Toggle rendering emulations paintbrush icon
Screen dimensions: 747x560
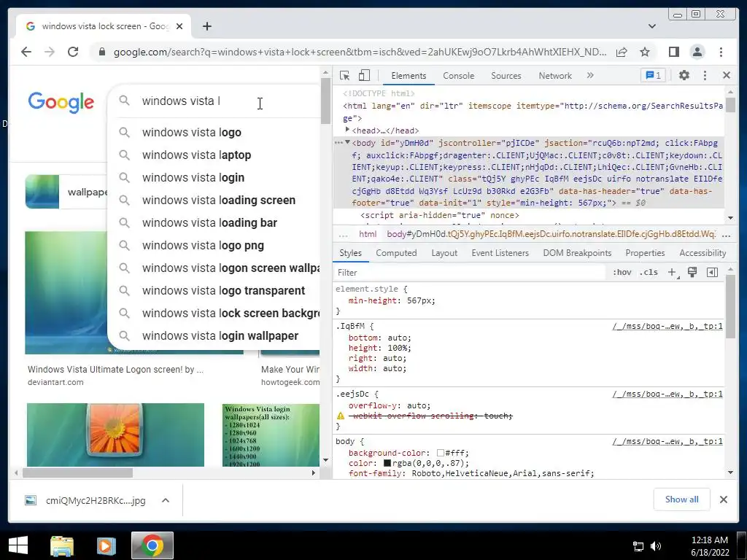692,273
